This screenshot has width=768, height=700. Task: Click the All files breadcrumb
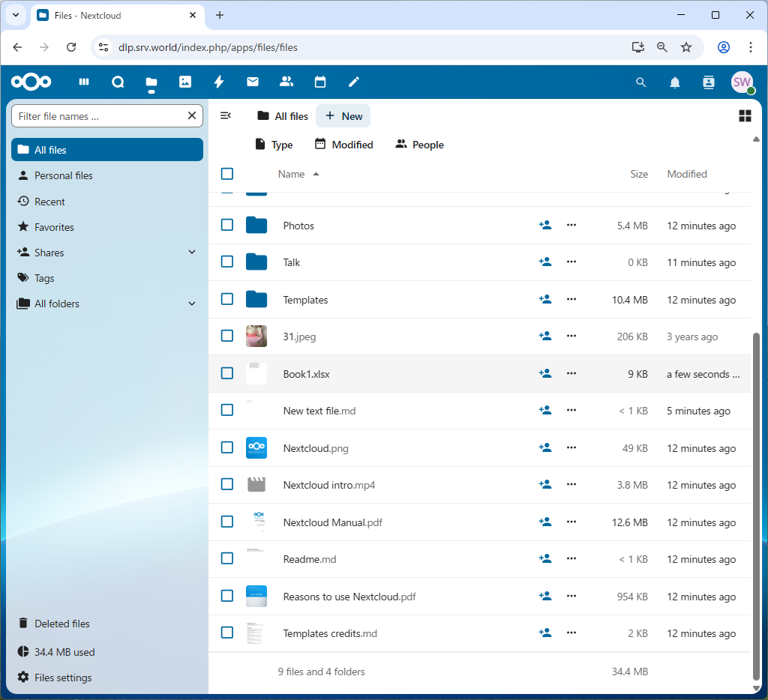click(x=283, y=116)
